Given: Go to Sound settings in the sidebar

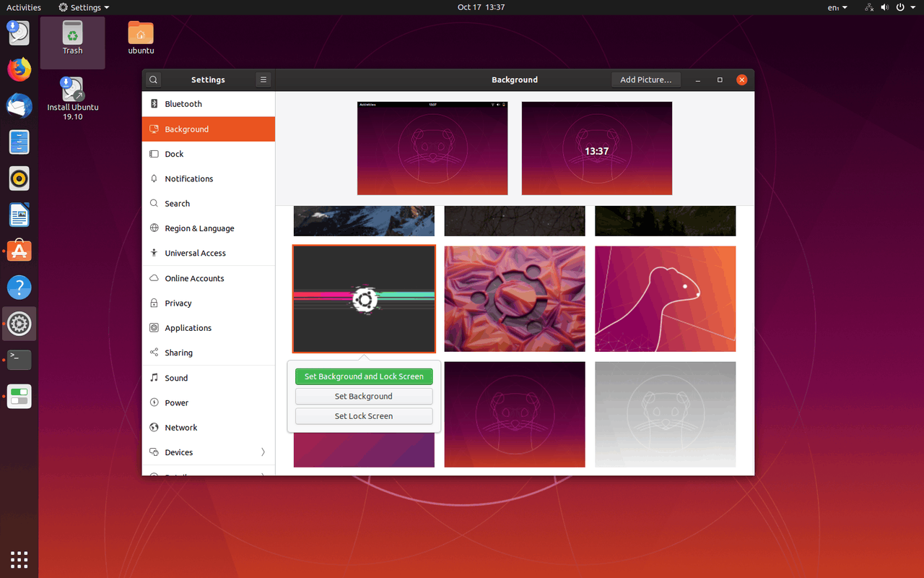Looking at the screenshot, I should [209, 378].
